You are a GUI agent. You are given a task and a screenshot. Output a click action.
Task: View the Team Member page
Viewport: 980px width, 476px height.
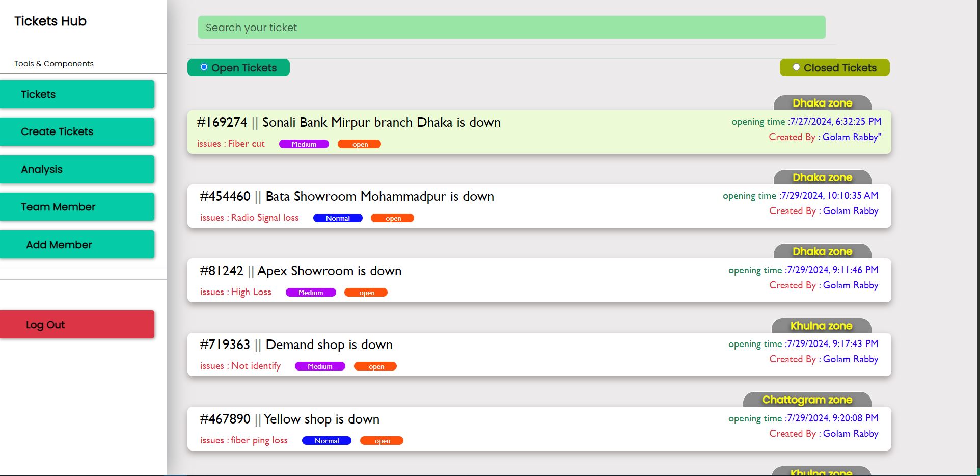(77, 207)
